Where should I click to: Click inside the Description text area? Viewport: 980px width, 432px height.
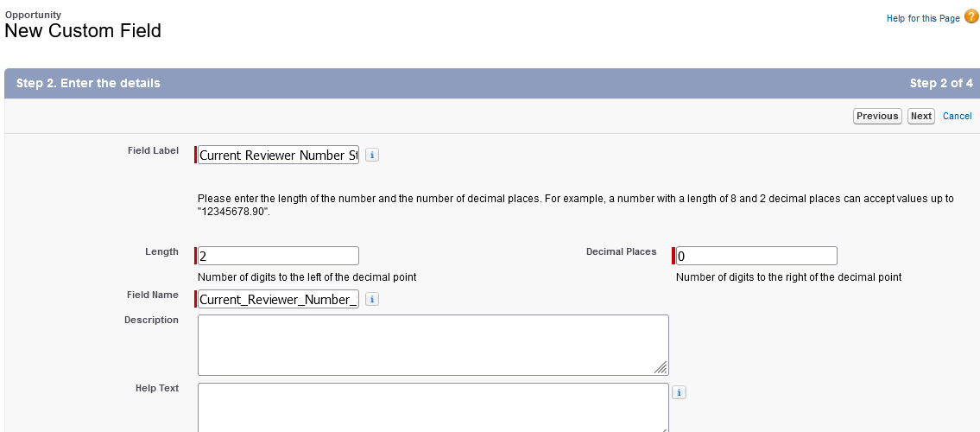[x=432, y=345]
